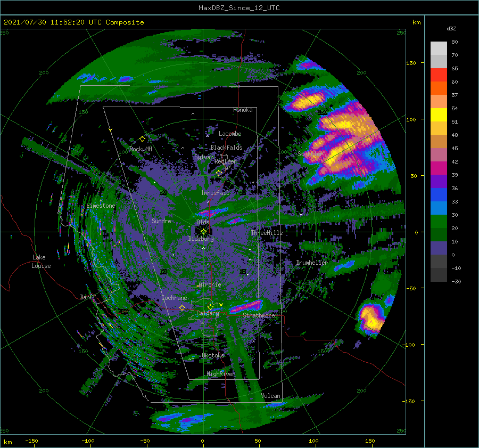
Task: Click the Airdrie label
Action: 210,284
